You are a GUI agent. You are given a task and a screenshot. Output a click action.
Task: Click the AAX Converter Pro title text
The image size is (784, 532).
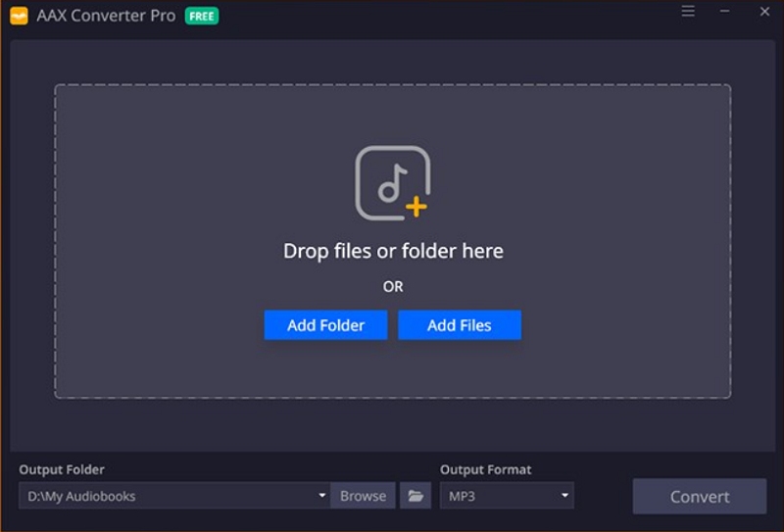coord(106,16)
